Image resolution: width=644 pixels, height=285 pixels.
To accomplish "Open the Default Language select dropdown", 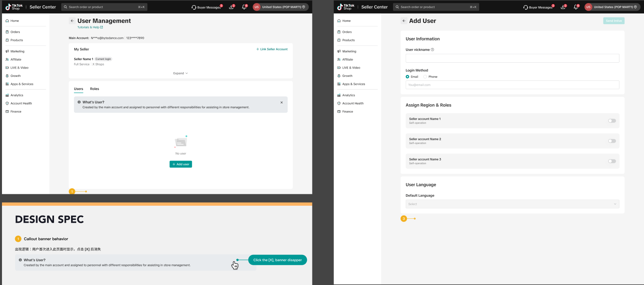I will [512, 204].
